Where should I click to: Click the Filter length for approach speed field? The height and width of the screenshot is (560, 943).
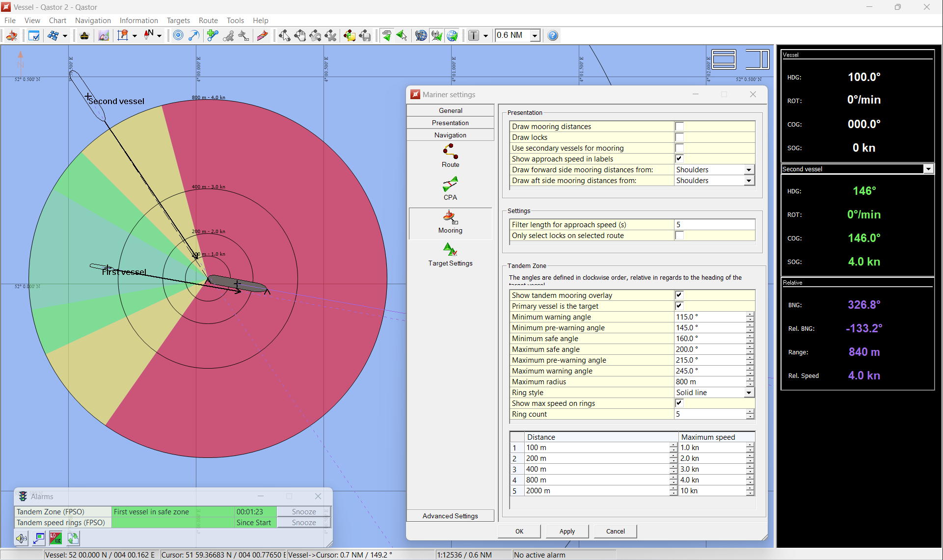point(714,225)
